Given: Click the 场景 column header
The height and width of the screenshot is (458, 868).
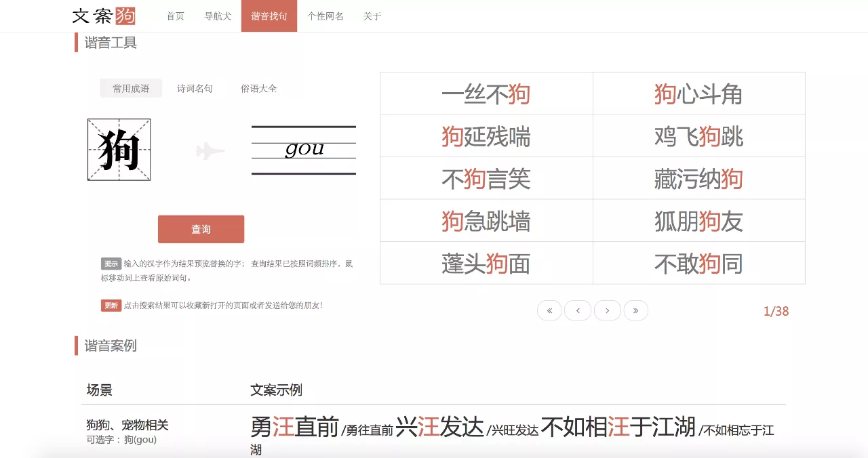Looking at the screenshot, I should pyautogui.click(x=99, y=390).
